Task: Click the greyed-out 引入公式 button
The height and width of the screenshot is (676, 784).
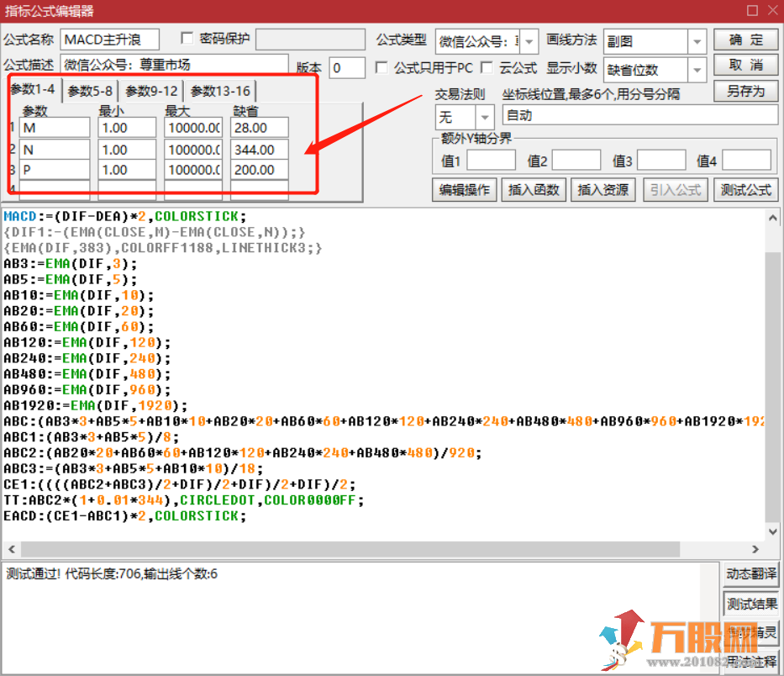Action: (x=676, y=190)
